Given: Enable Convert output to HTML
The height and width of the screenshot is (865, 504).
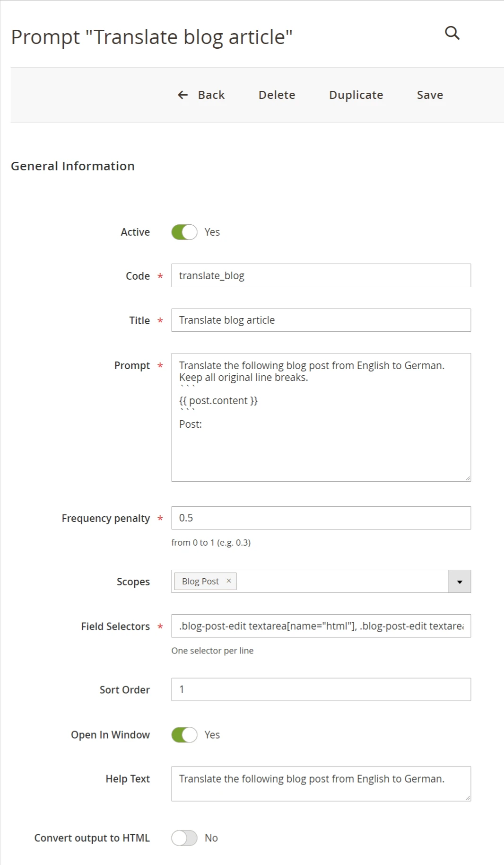Looking at the screenshot, I should point(184,838).
